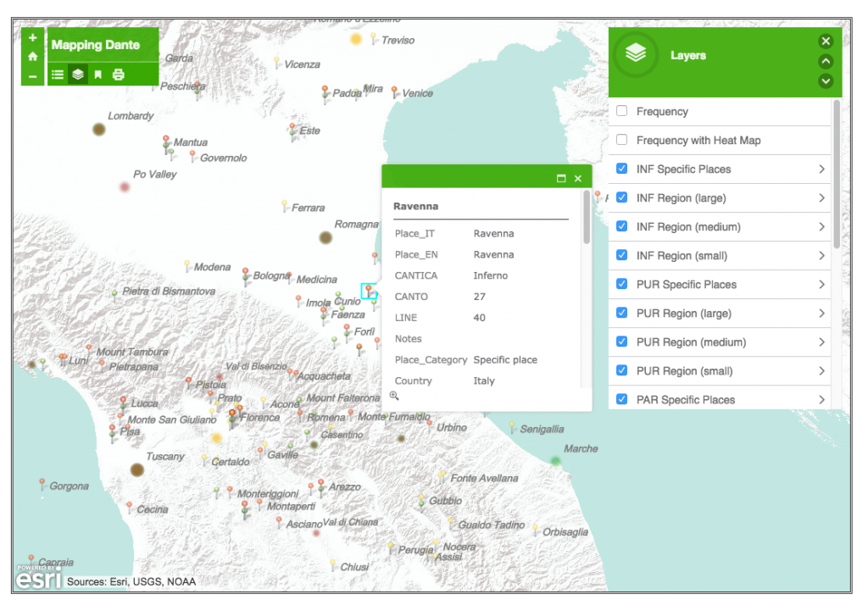Click the Layers panel scrollbar
Viewport: 868px width, 611px height.
coord(837,175)
